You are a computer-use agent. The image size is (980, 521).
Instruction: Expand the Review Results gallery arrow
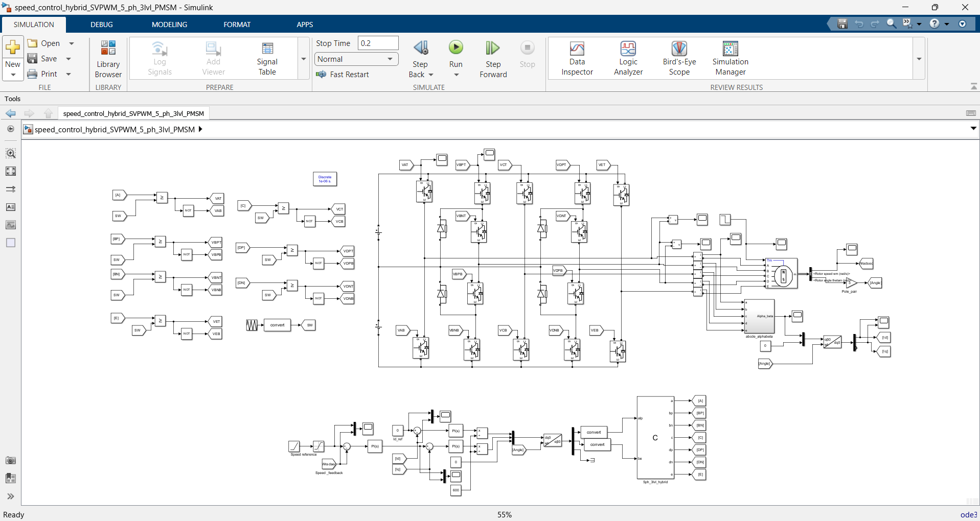point(919,59)
